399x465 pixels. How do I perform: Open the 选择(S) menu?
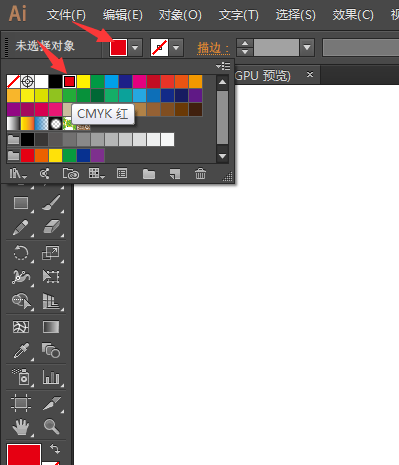pos(296,15)
